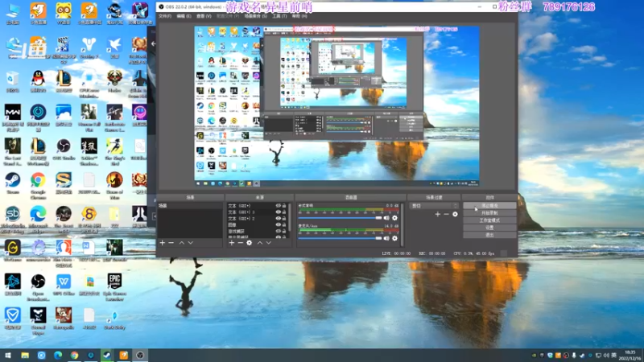Add a new source with the plus icon

coord(232,243)
